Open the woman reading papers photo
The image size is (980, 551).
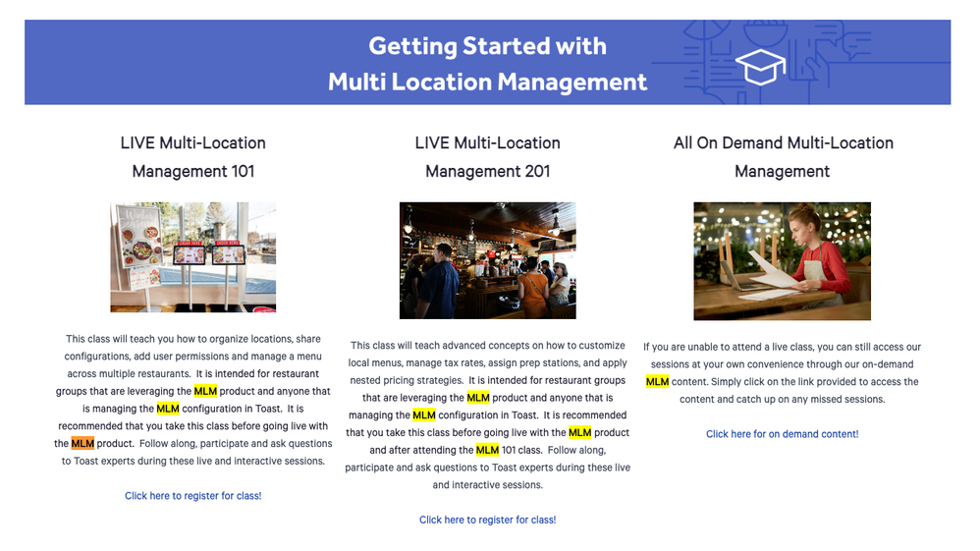click(782, 261)
